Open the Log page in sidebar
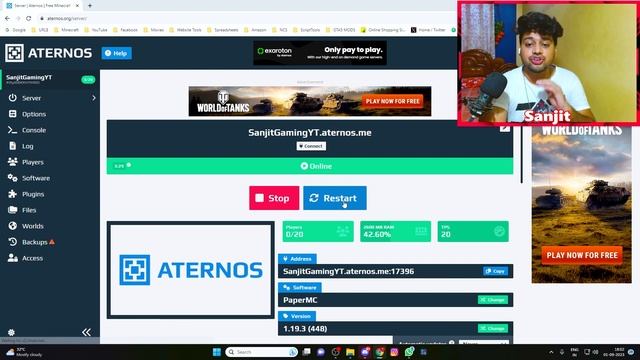Screen dimensions: 640x360 point(27,146)
